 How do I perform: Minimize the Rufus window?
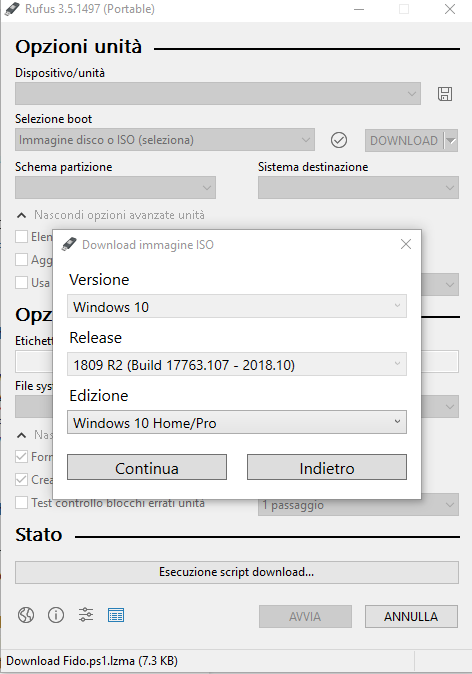359,9
